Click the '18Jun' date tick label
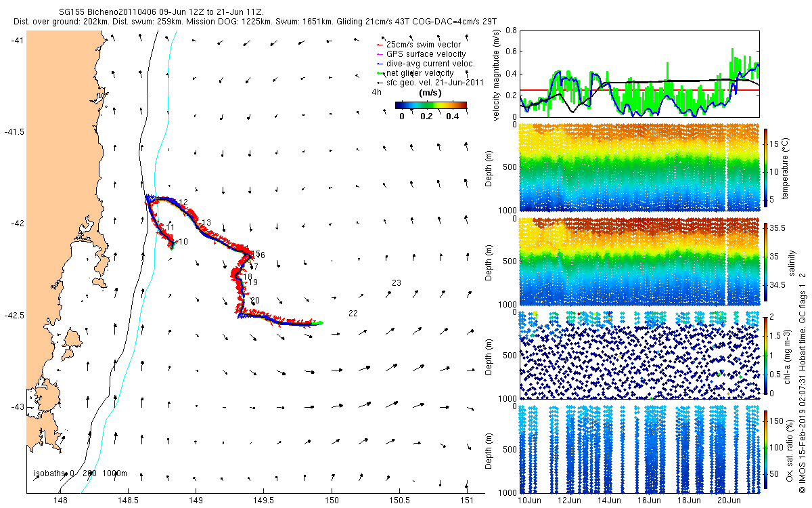 point(690,500)
